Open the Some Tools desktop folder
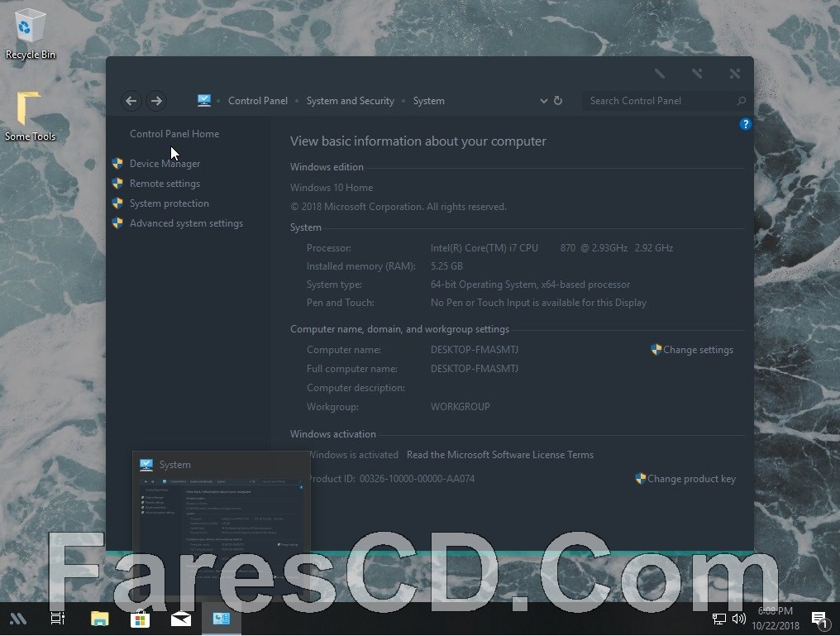 tap(30, 117)
